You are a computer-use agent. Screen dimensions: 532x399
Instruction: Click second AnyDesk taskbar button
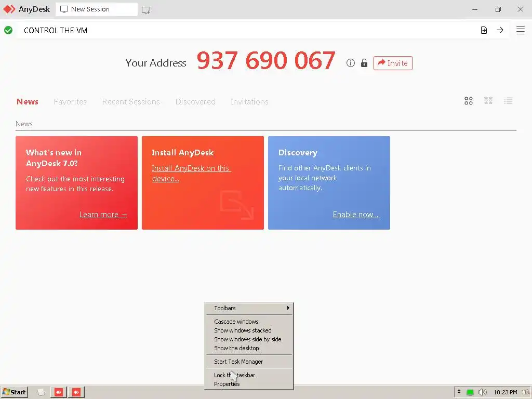(x=76, y=392)
